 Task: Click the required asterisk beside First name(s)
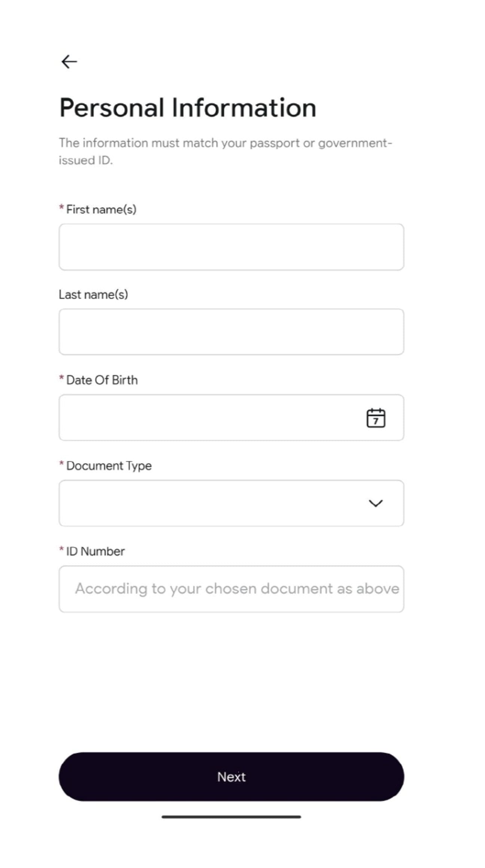coord(61,207)
